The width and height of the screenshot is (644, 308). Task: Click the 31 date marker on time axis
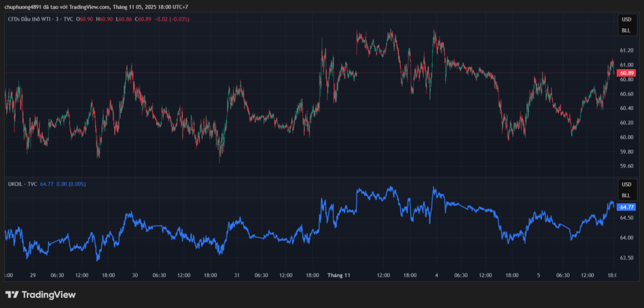(236, 275)
